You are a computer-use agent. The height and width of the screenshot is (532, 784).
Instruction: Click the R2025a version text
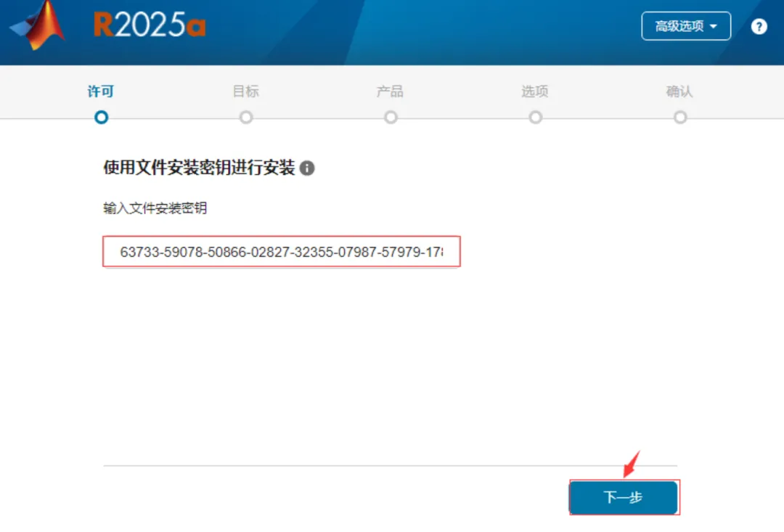point(150,25)
